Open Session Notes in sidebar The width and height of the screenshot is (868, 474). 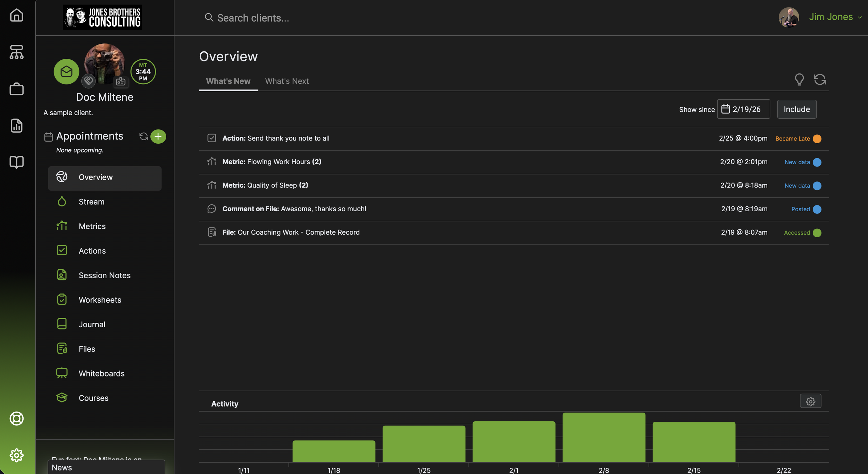[x=105, y=275]
